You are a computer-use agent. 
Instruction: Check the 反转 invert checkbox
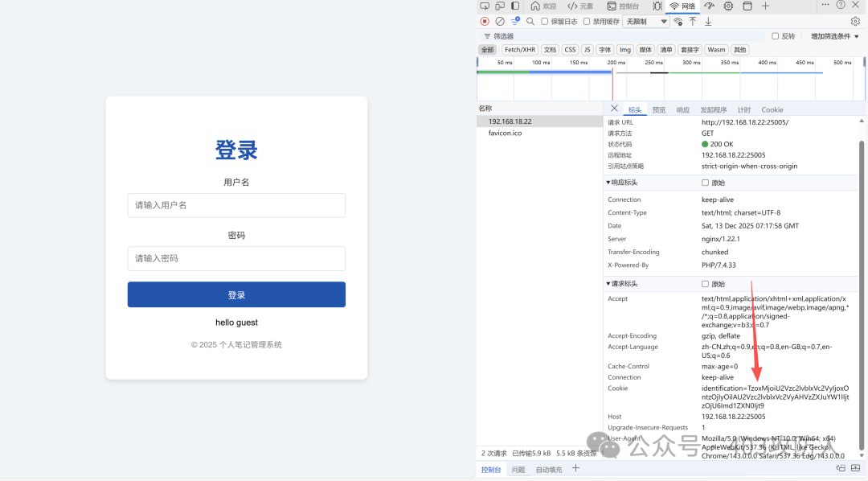(775, 36)
